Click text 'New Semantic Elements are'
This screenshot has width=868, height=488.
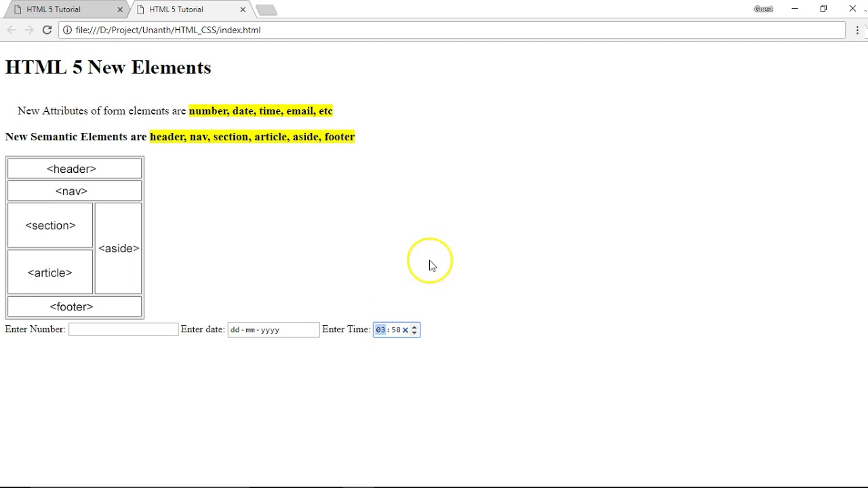76,137
